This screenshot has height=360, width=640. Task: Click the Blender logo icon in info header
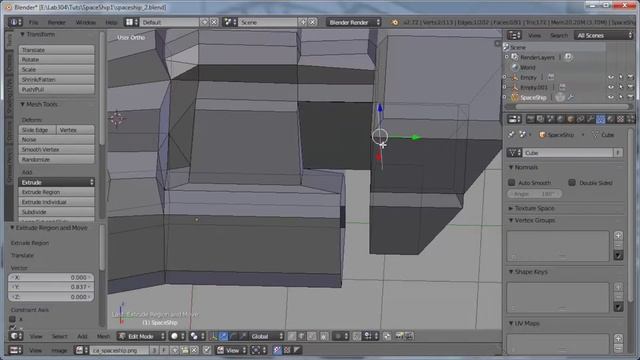tap(395, 22)
